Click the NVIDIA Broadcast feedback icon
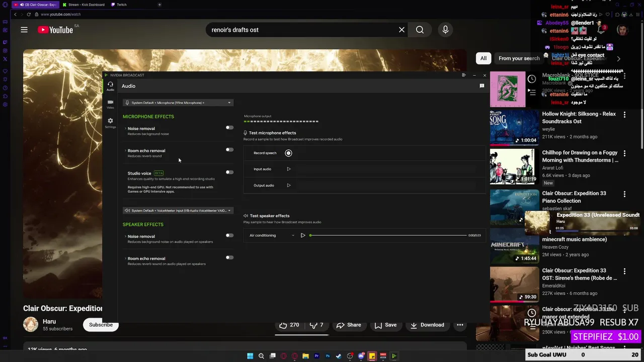The width and height of the screenshot is (644, 362). click(x=481, y=86)
